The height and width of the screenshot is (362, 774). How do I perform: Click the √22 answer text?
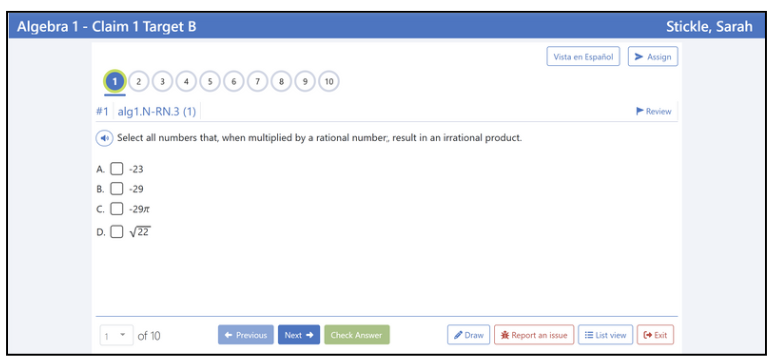(x=140, y=232)
